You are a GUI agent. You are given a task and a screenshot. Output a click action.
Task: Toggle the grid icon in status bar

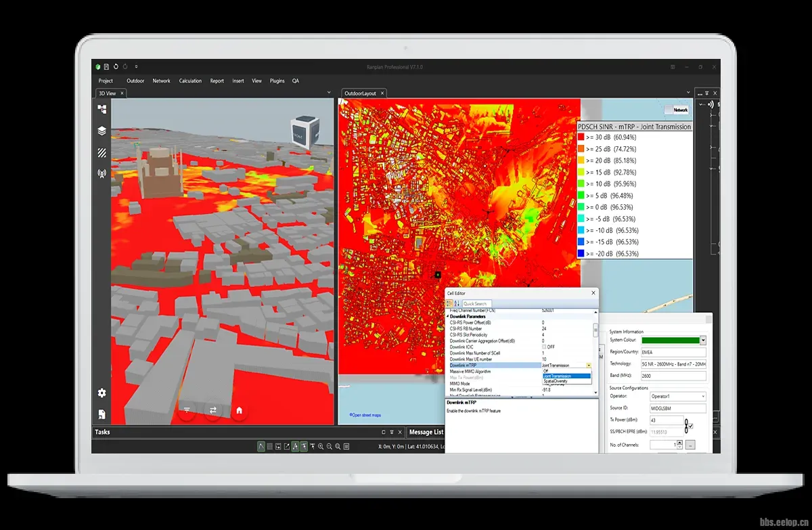point(270,447)
